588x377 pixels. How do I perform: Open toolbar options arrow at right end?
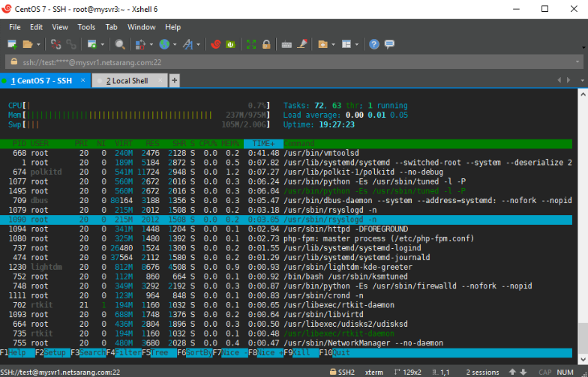point(583,48)
